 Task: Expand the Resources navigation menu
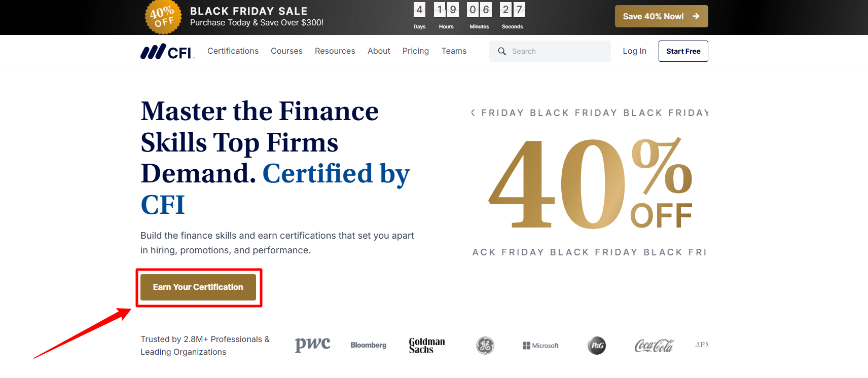[335, 51]
